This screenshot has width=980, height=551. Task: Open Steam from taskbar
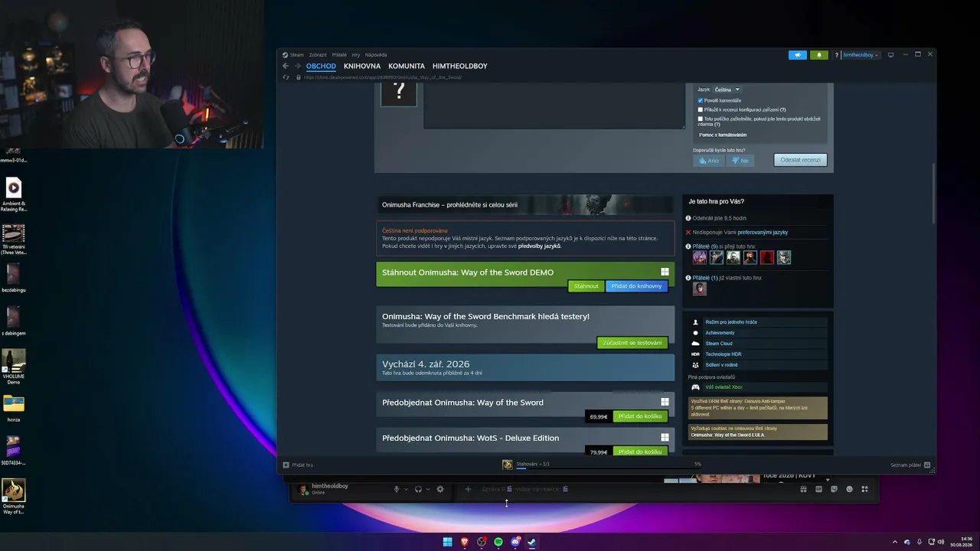[x=532, y=542]
